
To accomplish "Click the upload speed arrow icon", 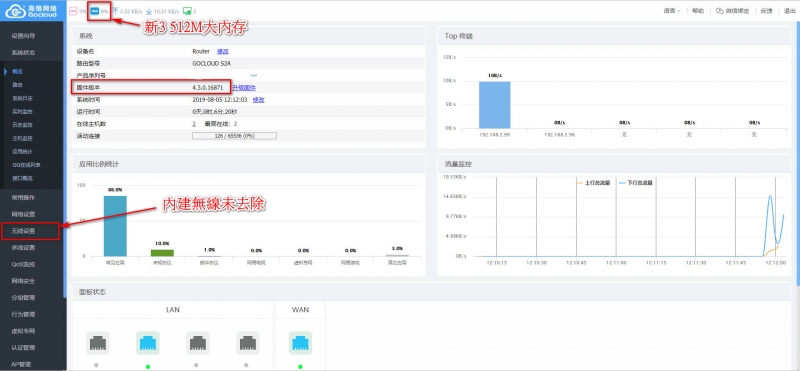I will 115,11.
